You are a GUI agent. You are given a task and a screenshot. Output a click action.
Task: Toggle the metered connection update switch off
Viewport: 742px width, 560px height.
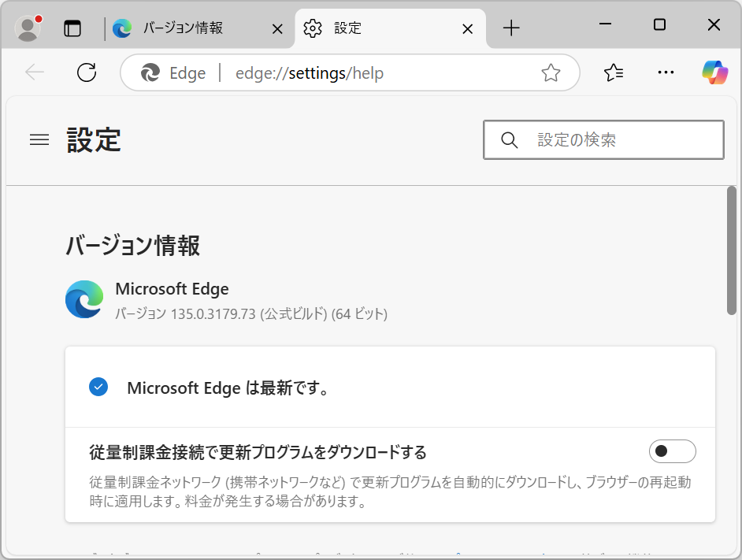coord(672,451)
